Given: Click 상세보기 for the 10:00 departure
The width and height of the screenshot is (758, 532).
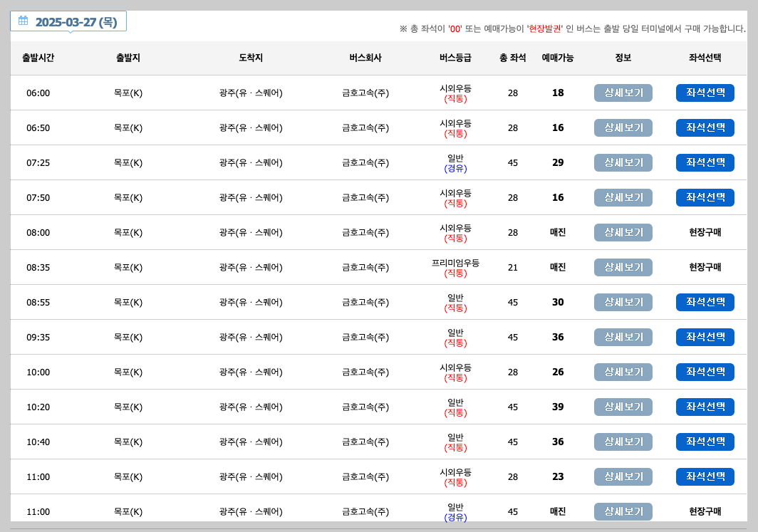Looking at the screenshot, I should click(623, 372).
